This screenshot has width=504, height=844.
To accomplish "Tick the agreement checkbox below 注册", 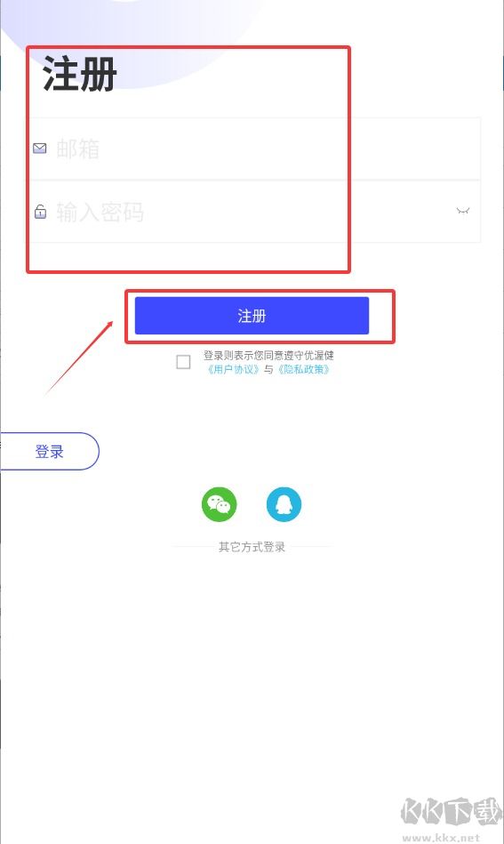I will pos(183,362).
